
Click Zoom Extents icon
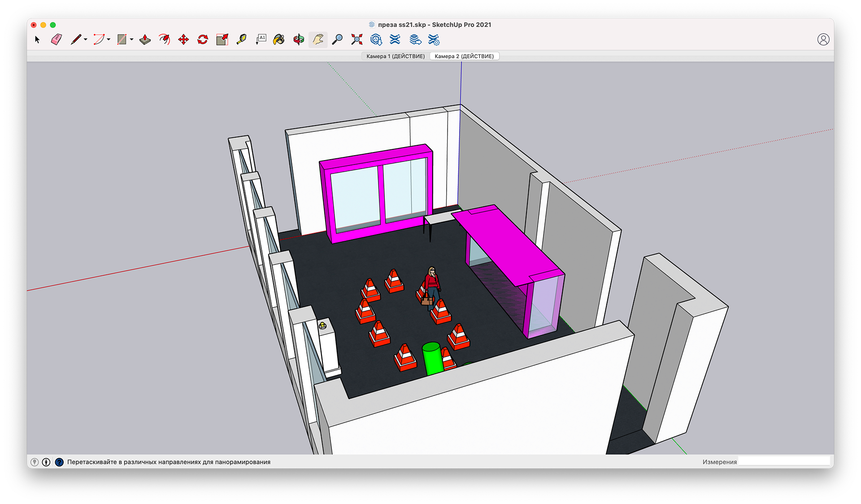pyautogui.click(x=357, y=40)
